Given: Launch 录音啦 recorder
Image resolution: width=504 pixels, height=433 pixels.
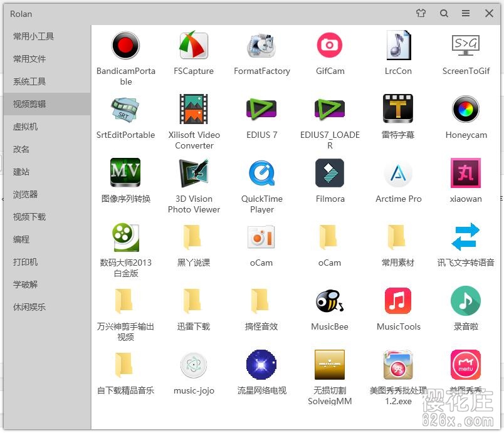Looking at the screenshot, I should click(466, 301).
